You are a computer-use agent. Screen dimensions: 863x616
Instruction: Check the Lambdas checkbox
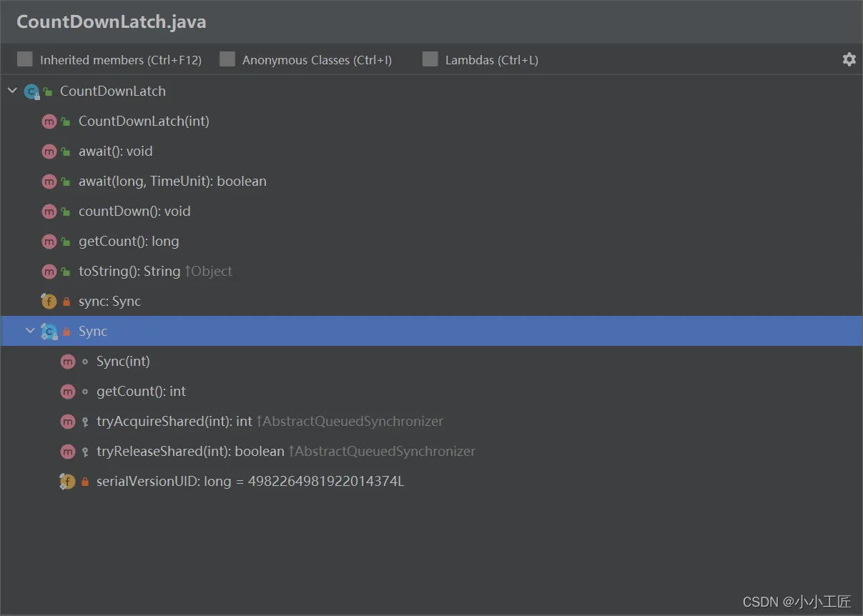pyautogui.click(x=430, y=59)
